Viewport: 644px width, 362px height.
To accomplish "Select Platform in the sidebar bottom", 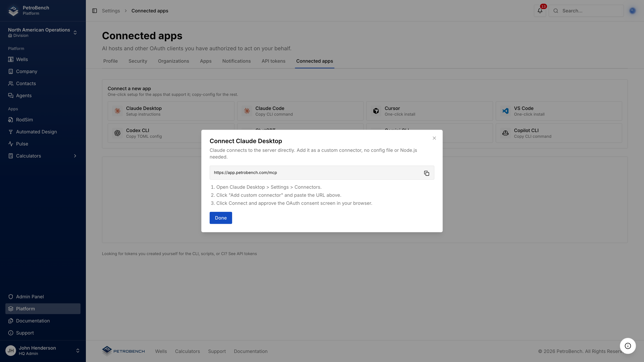I will pos(43,309).
